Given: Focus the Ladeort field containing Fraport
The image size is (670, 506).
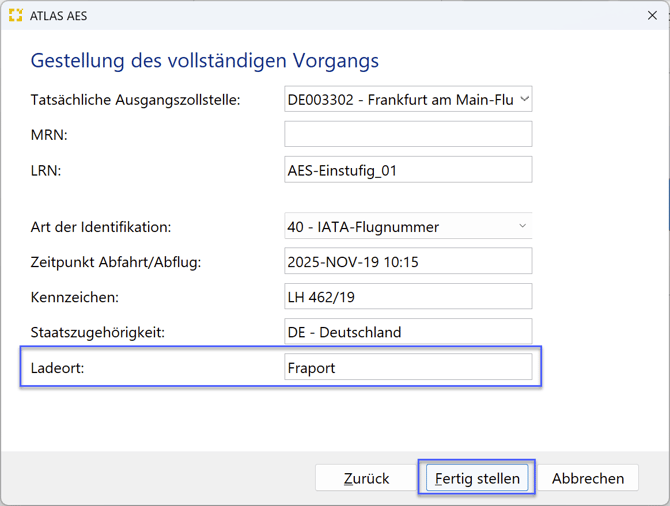Looking at the screenshot, I should click(408, 367).
